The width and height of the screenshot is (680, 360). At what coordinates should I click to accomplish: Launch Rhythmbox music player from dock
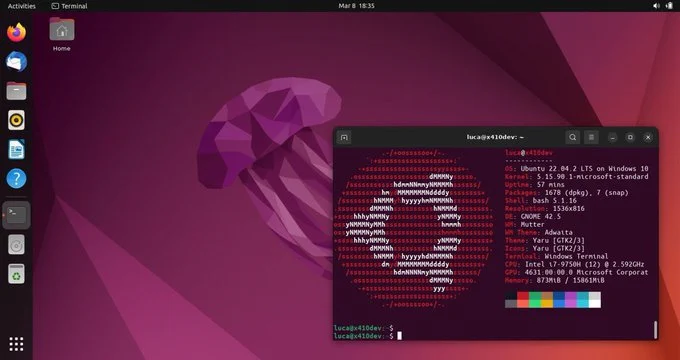pos(16,120)
